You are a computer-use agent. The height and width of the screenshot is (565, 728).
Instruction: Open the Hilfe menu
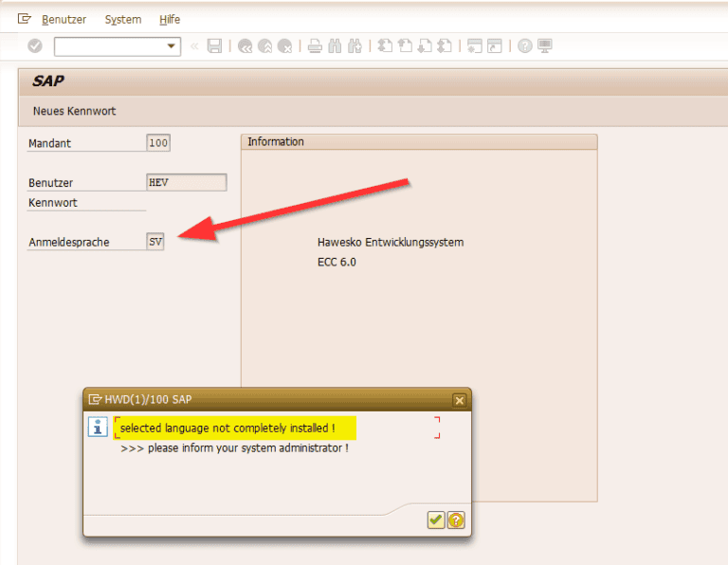(170, 19)
